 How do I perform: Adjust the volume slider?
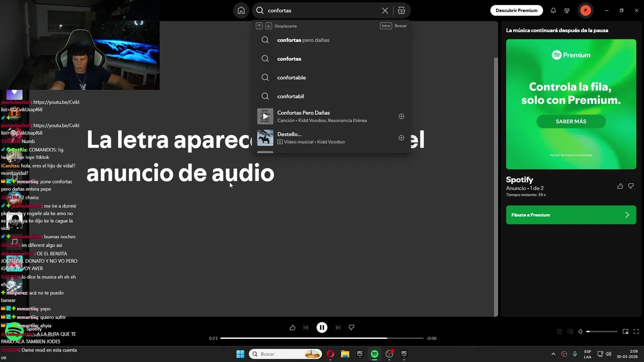(602, 331)
